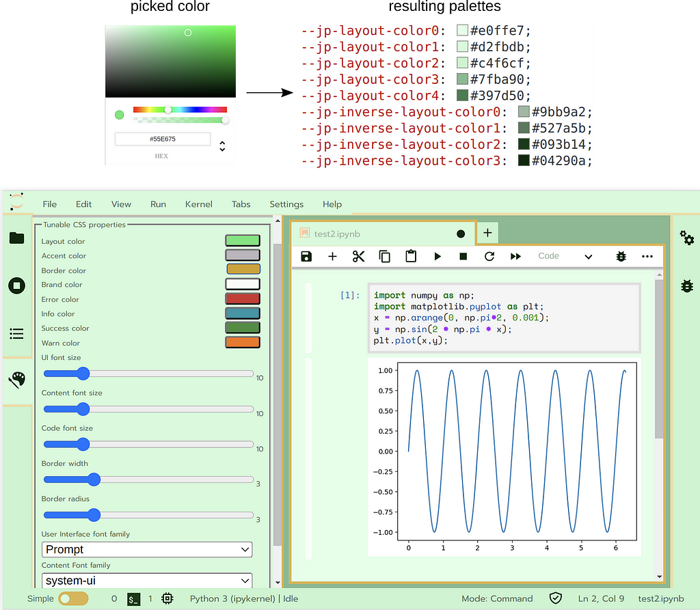Screen dimensions: 700x610
Task: Click the kernel chip icon in status bar
Action: 167,598
